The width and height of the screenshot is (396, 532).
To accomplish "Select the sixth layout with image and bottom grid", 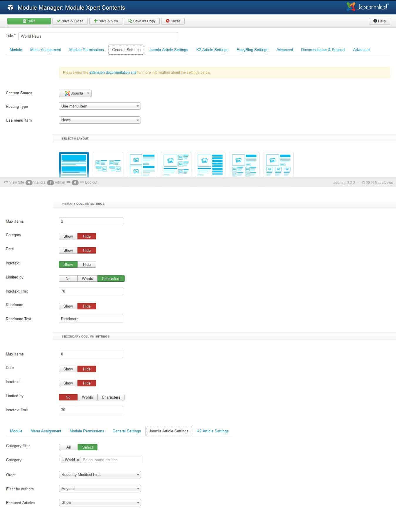I will tap(244, 165).
